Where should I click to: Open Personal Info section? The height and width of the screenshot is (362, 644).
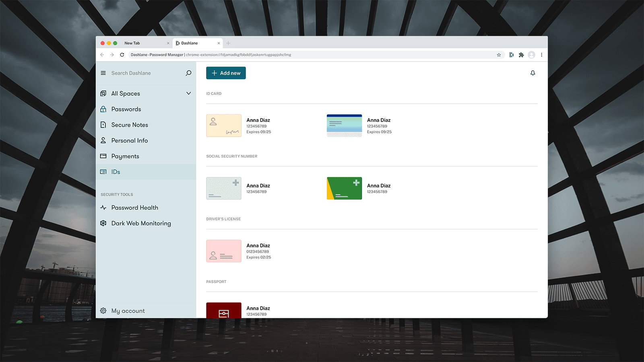tap(146, 140)
